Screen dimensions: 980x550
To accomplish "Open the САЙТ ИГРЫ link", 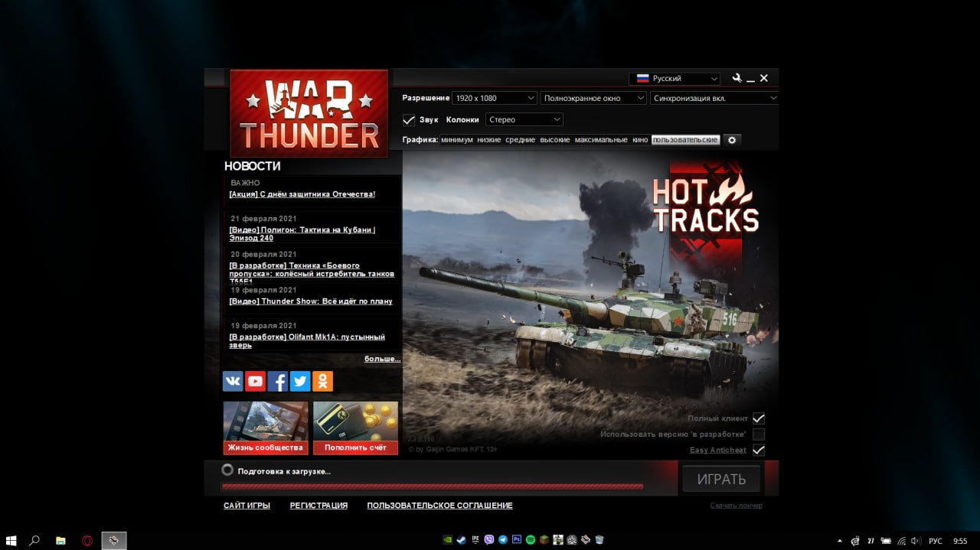I will pos(247,506).
